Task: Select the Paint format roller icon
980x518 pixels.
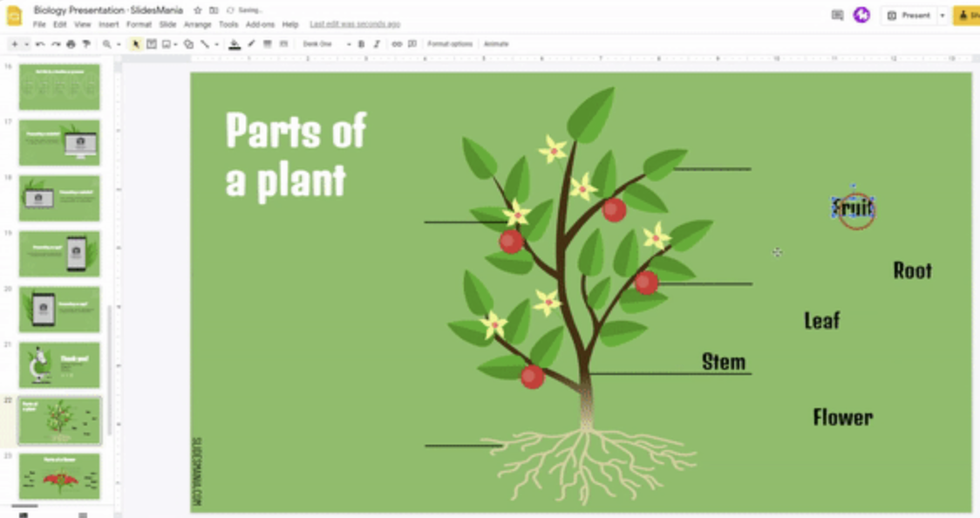Action: coord(85,44)
